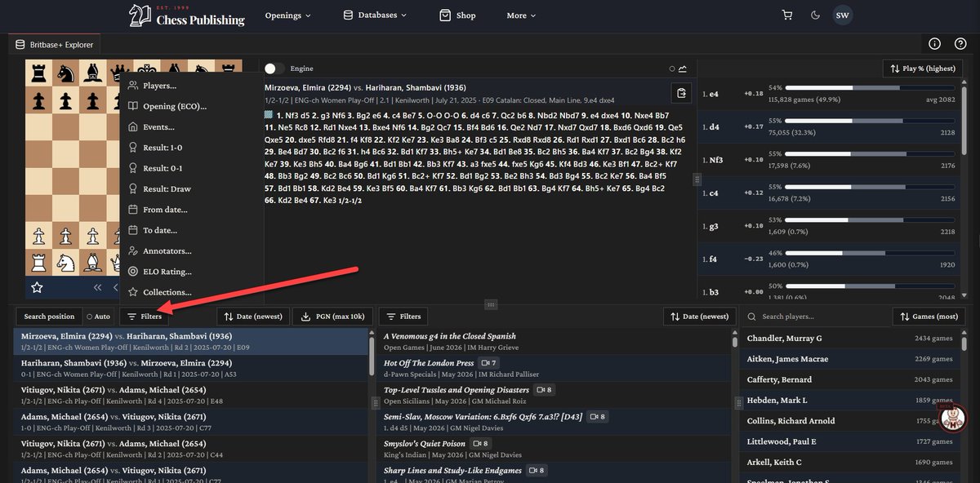Open the shopping cart icon
This screenshot has height=483, width=980.
(x=787, y=15)
